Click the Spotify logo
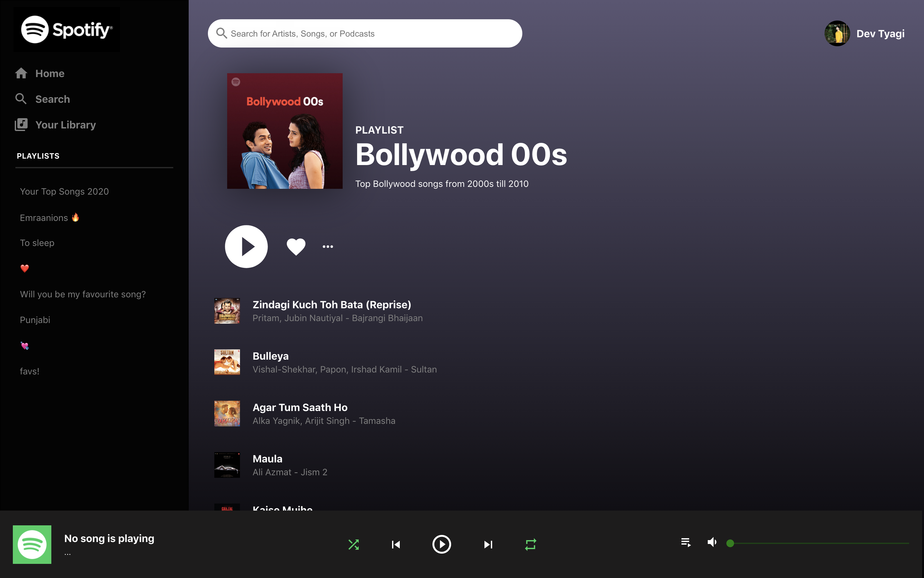 pos(67,30)
